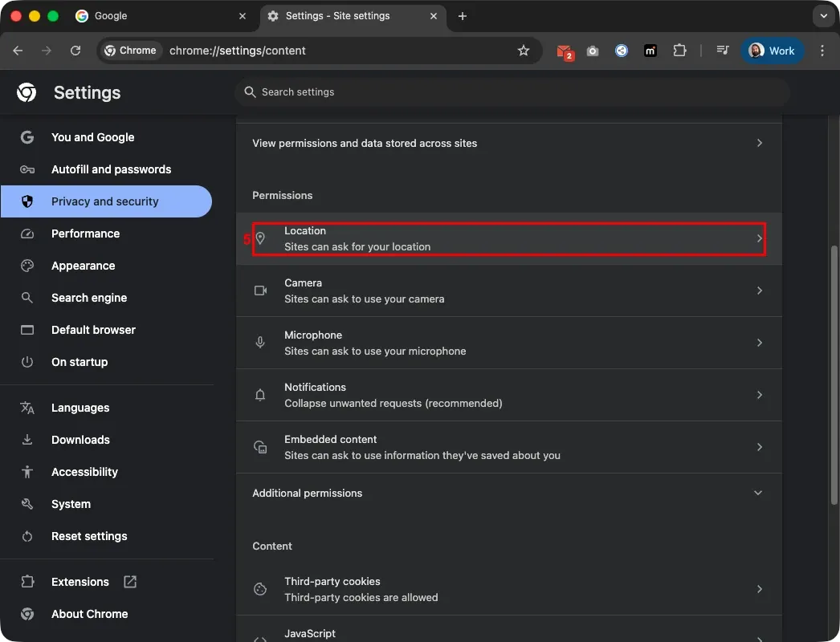This screenshot has height=642, width=840.
Task: Open Chrome three-dot menu
Action: click(822, 51)
